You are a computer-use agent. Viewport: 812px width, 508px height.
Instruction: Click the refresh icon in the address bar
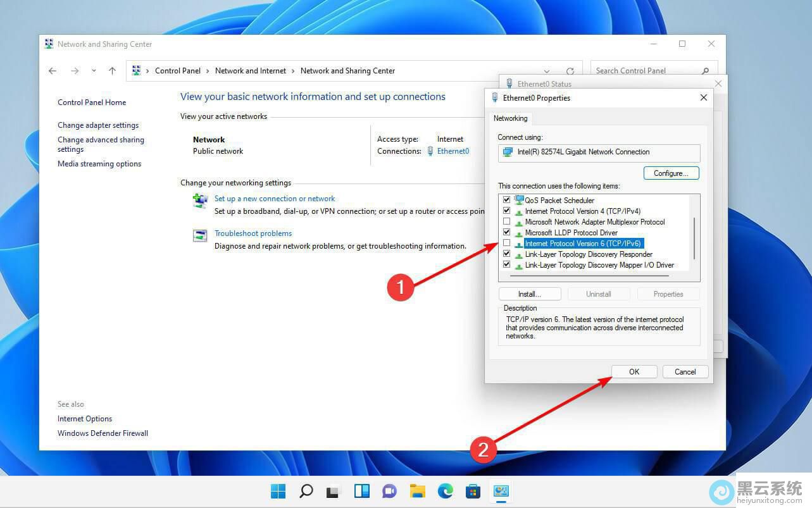tap(570, 71)
